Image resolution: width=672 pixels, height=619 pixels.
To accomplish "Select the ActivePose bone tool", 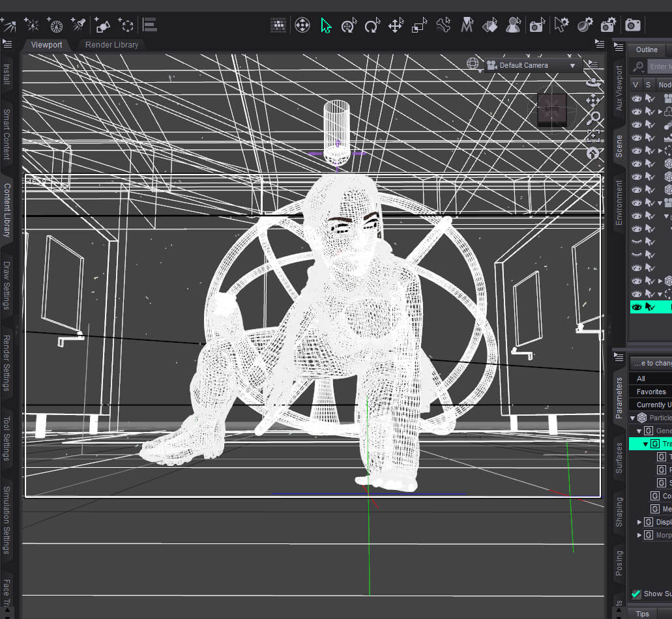I will 444,25.
